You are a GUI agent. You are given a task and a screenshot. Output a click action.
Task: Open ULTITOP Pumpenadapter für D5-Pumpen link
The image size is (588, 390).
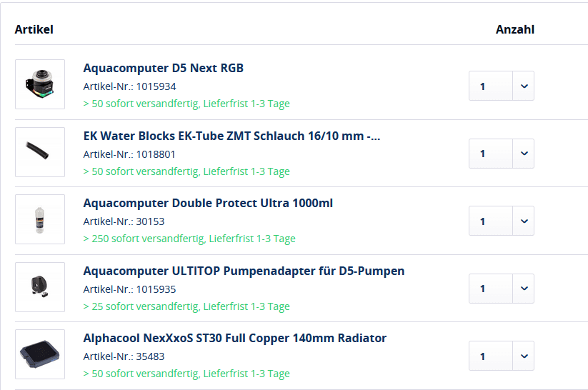pyautogui.click(x=244, y=271)
